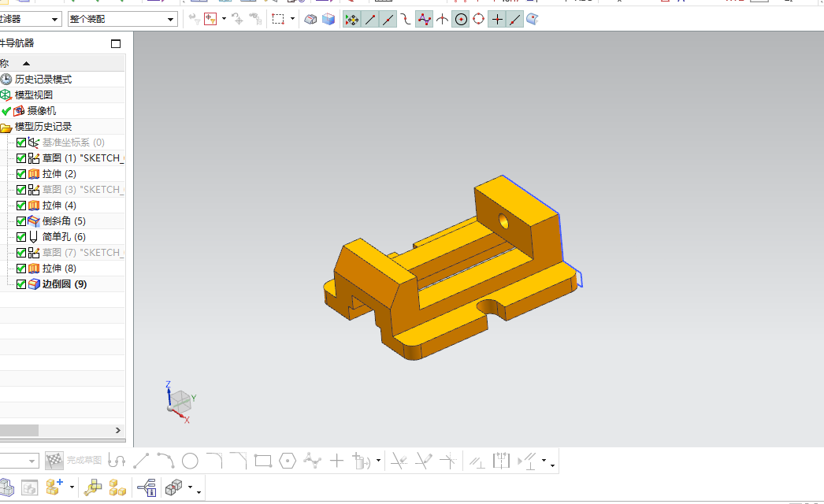824x504 pixels.
Task: Select the 拉伸 (8) feature row
Action: [59, 269]
